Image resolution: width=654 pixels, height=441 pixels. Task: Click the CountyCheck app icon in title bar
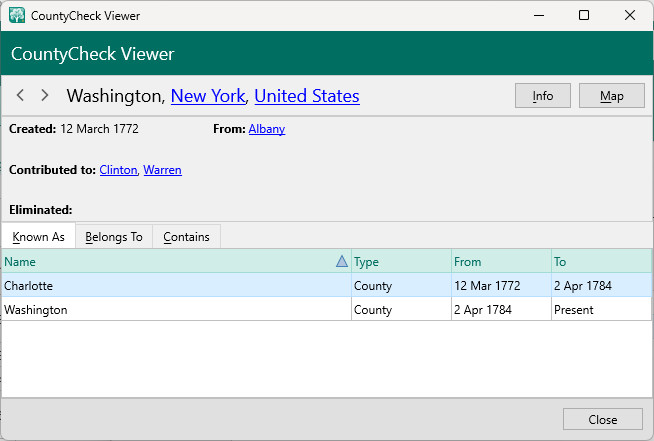[17, 16]
